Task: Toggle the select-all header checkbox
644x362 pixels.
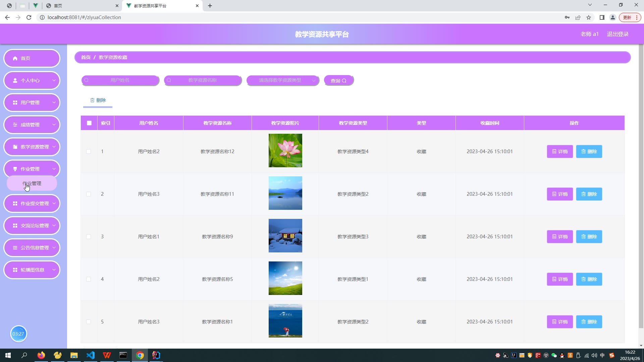Action: pos(89,123)
